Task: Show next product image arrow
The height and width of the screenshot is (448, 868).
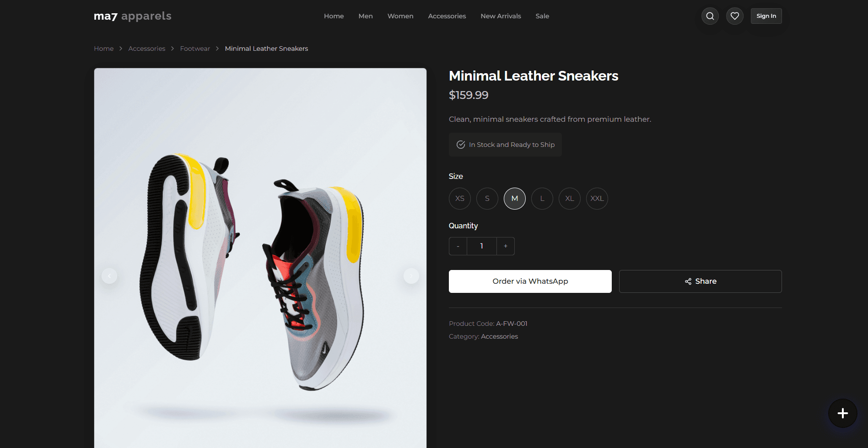Action: coord(411,276)
